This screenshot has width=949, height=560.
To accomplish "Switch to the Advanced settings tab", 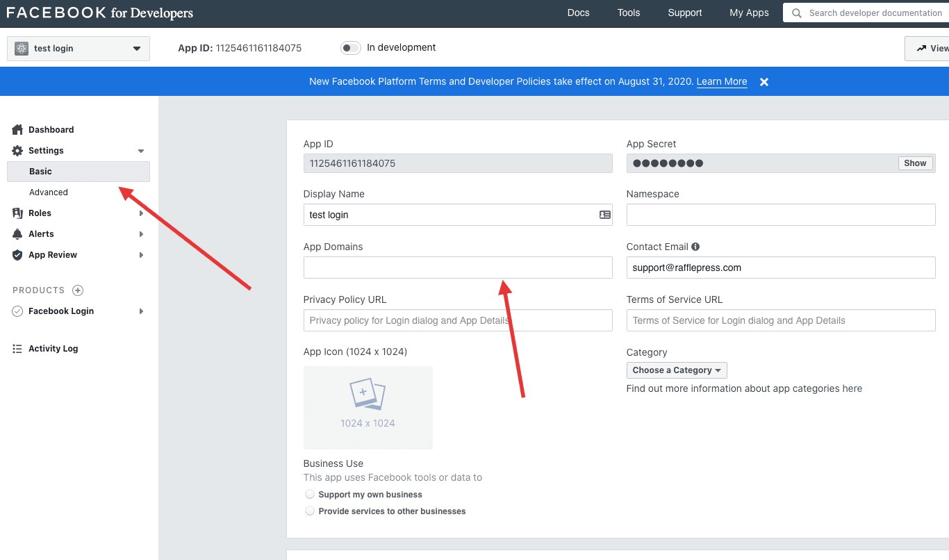I will pos(48,192).
